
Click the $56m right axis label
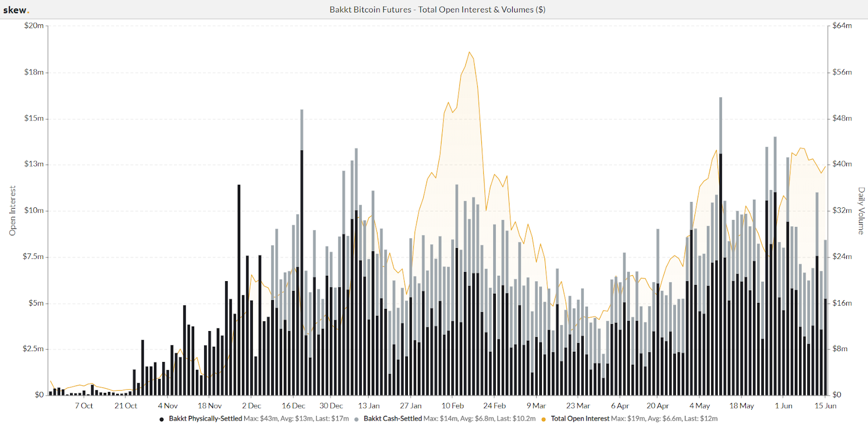[842, 72]
